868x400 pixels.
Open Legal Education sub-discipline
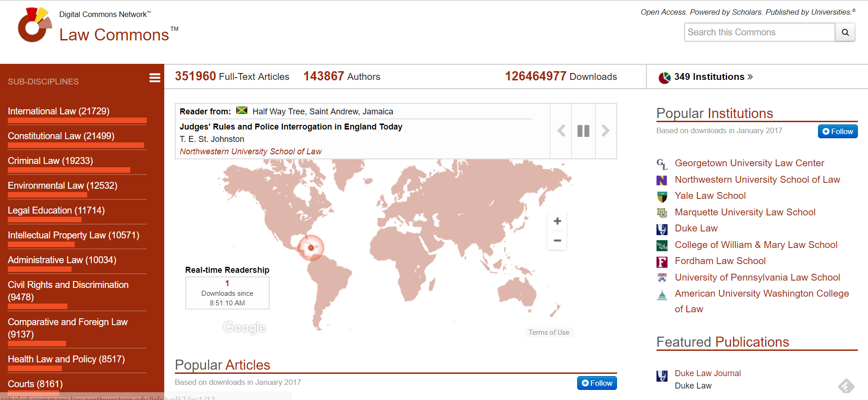point(56,210)
